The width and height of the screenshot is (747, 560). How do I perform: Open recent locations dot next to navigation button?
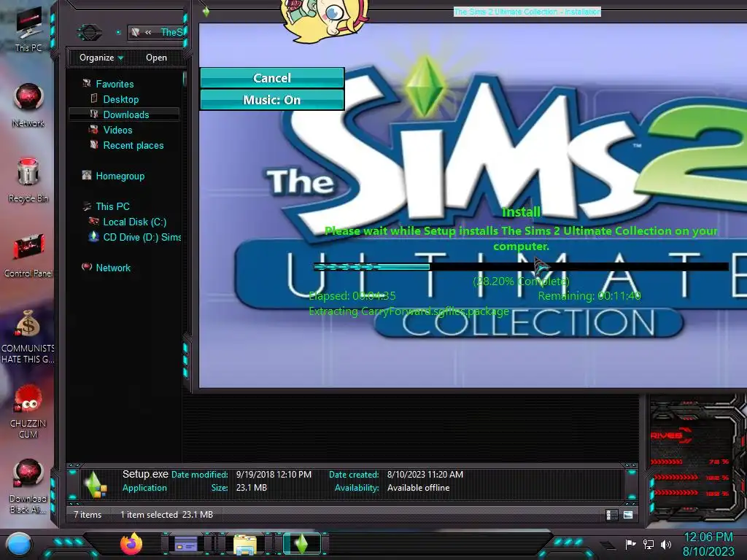pos(118,32)
